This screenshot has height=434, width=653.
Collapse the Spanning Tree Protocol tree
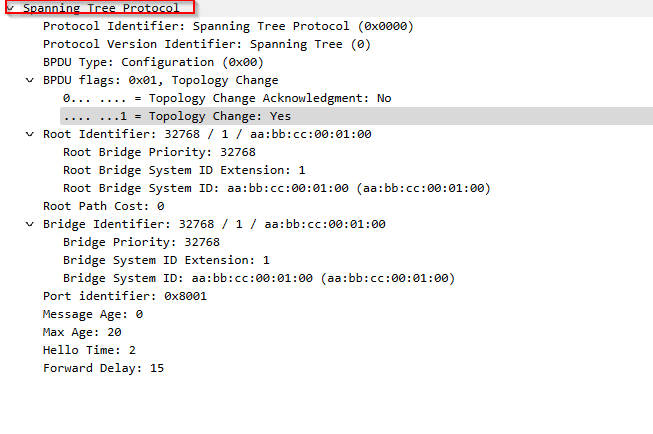10,8
